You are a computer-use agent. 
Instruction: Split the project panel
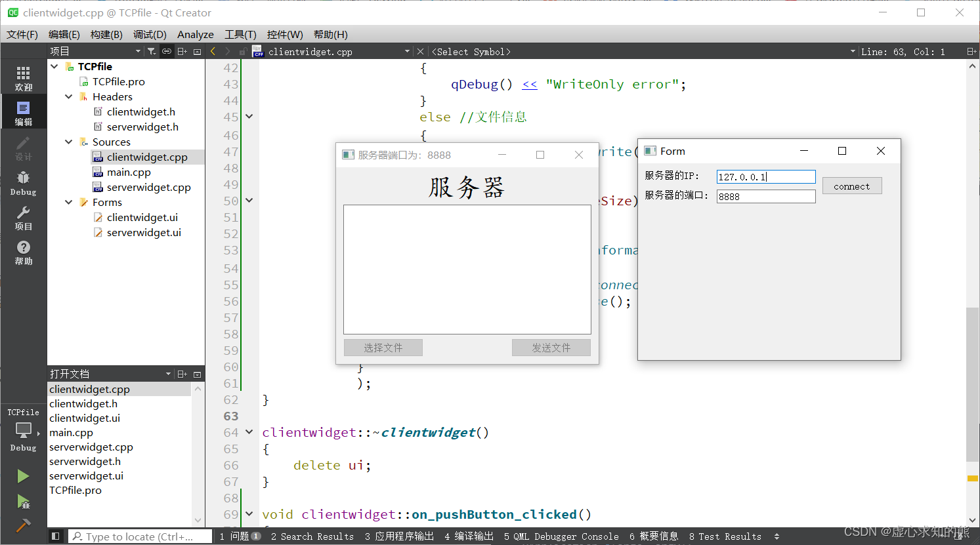[182, 51]
